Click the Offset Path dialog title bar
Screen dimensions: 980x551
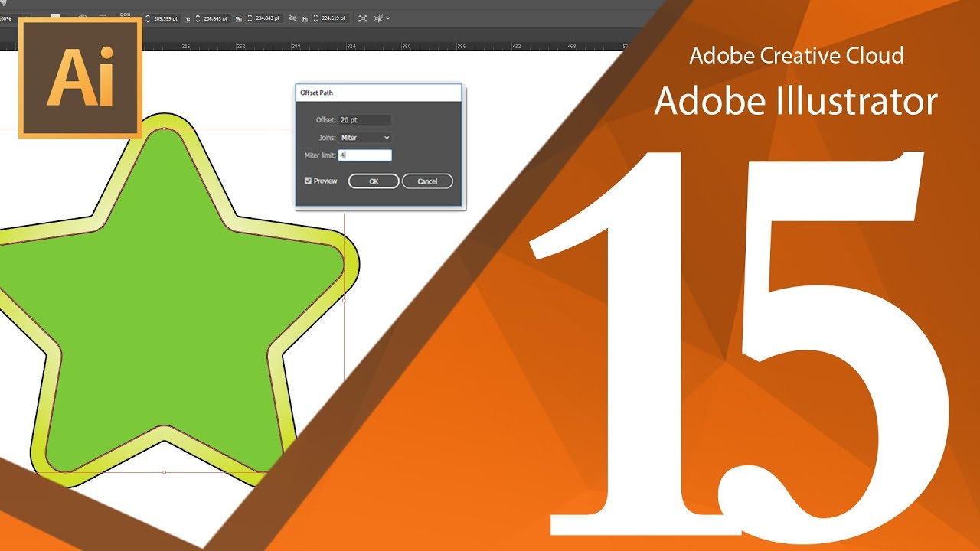(379, 93)
